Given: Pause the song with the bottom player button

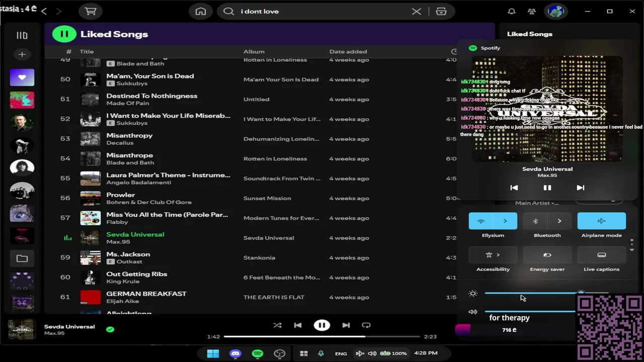Looking at the screenshot, I should click(x=322, y=325).
